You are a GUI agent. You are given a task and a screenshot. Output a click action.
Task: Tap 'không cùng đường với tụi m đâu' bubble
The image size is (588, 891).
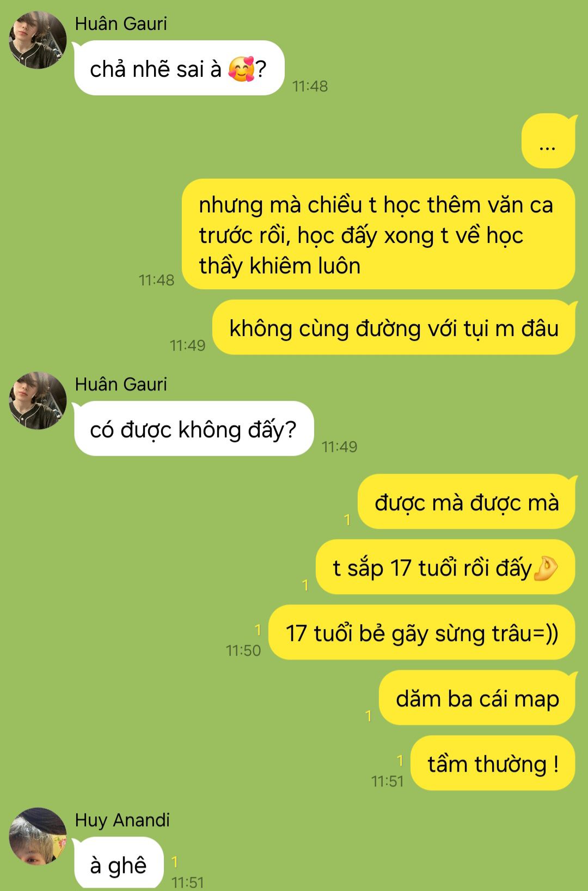[394, 327]
